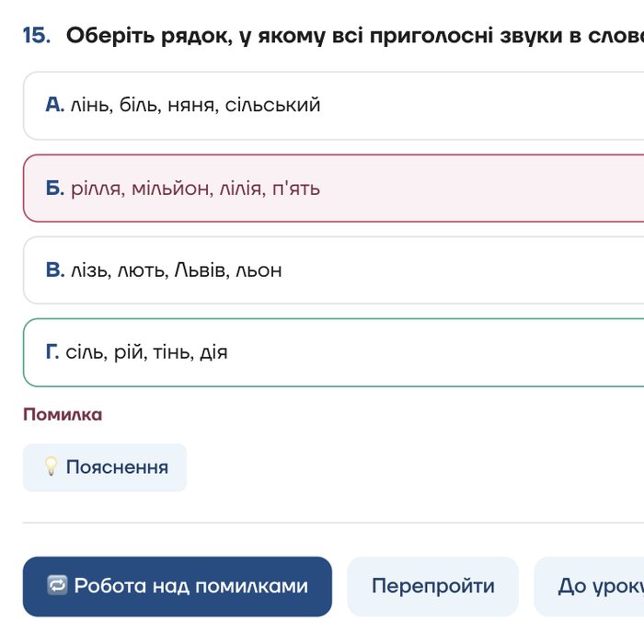Click the word мільйон in option Б

pos(170,189)
